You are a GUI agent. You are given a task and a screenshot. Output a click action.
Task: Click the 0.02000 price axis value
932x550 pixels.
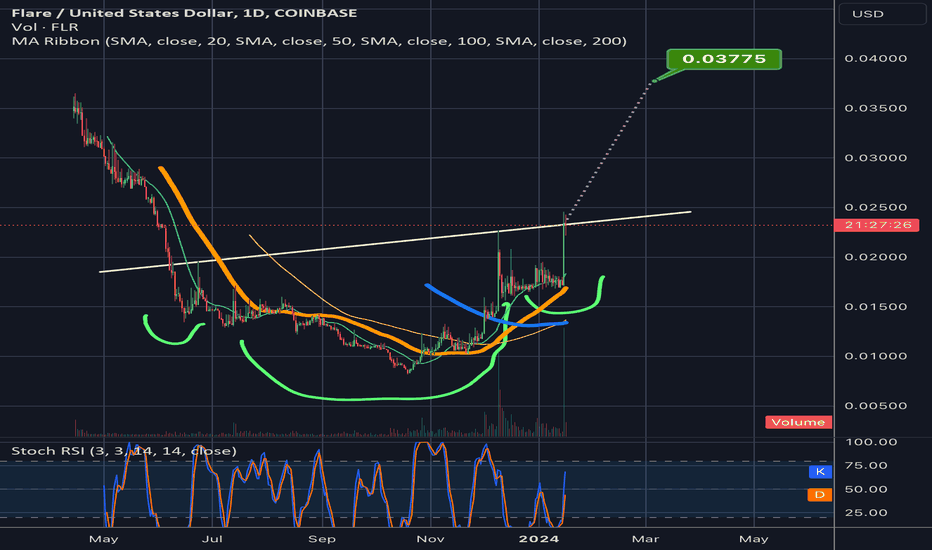coord(876,257)
